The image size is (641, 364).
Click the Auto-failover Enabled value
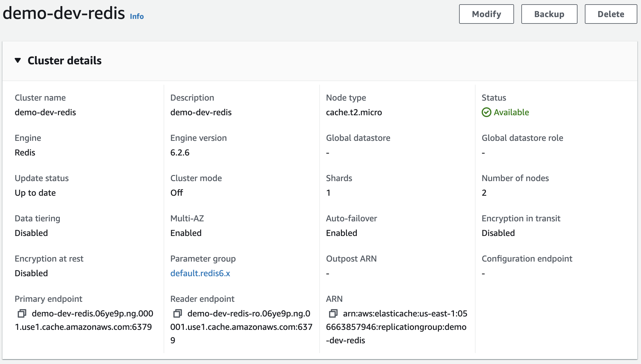[342, 233]
